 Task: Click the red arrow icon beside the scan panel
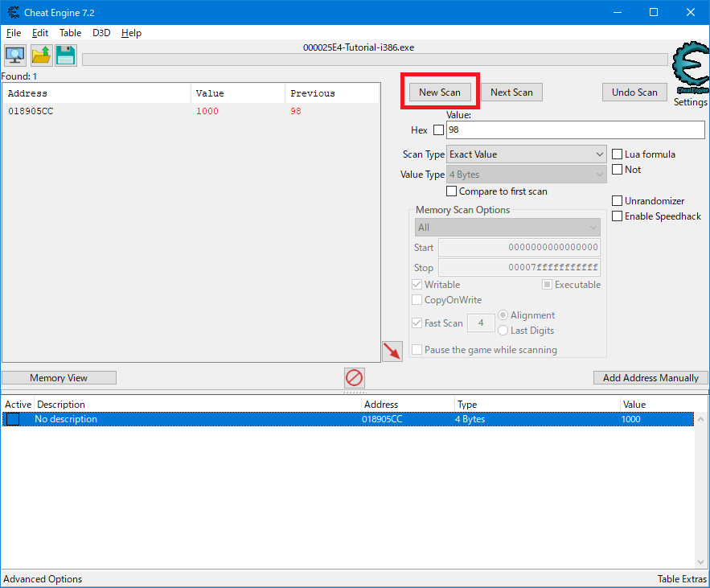[392, 352]
